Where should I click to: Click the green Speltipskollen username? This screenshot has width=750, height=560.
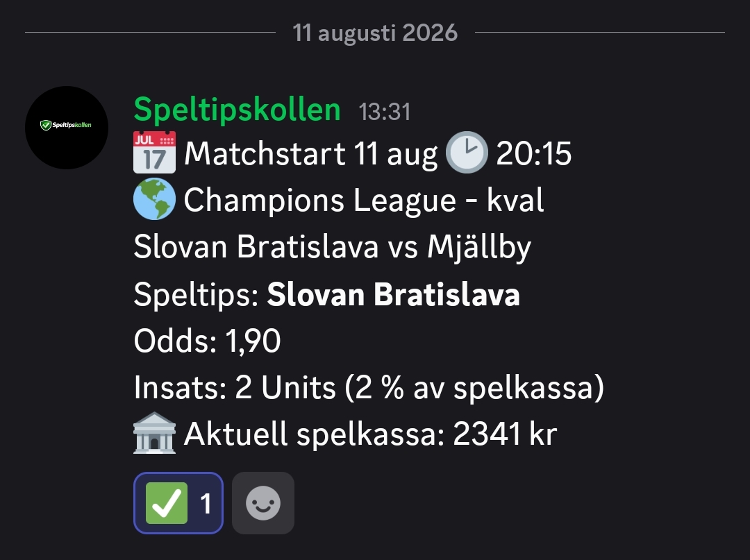point(237,110)
